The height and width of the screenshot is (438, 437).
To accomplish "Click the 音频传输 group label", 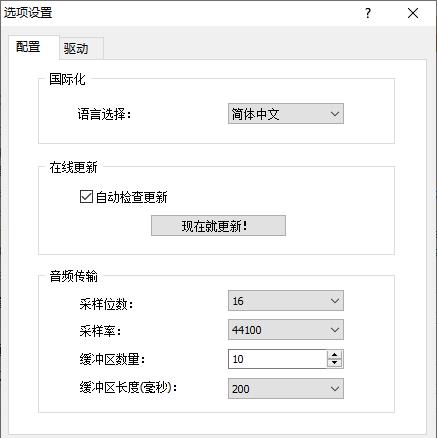I will pos(73,276).
